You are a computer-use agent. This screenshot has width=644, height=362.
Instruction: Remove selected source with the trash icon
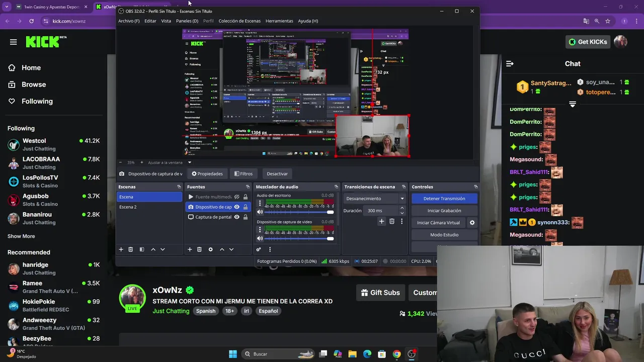point(199,249)
